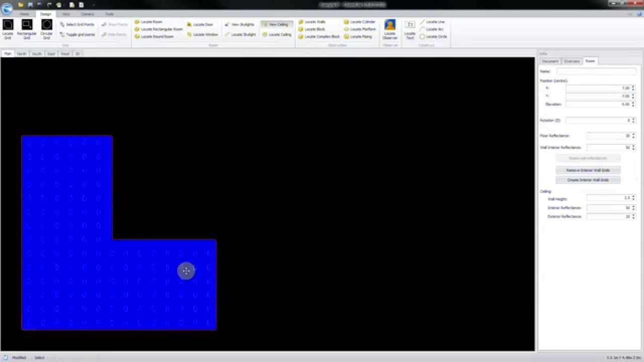
Task: Switch to the North view tab
Action: [x=22, y=54]
